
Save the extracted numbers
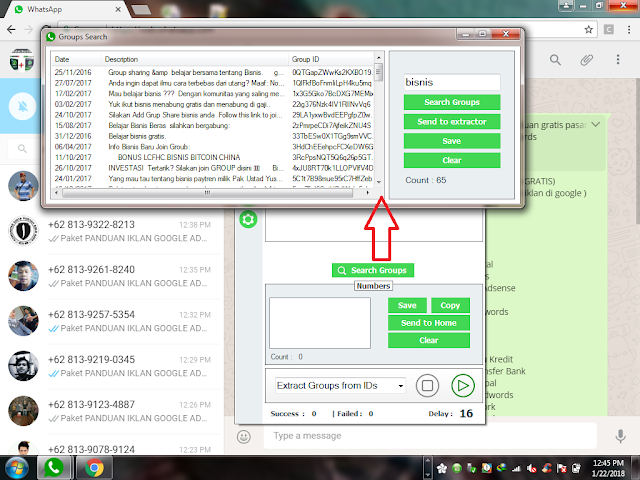[407, 305]
